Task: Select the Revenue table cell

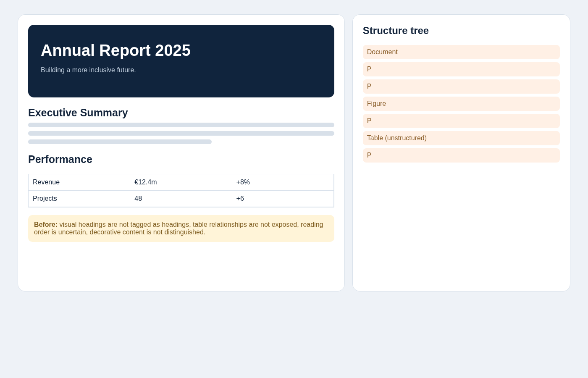Action: point(79,182)
